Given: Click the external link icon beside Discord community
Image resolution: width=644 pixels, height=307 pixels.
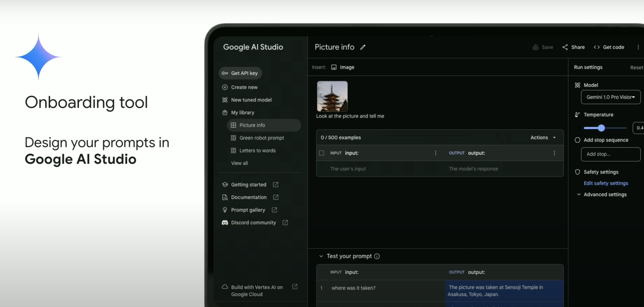Looking at the screenshot, I should click(x=285, y=222).
